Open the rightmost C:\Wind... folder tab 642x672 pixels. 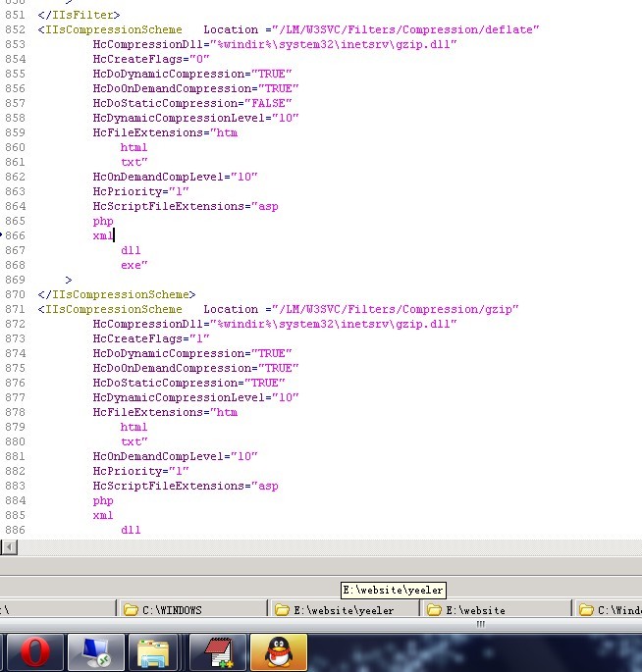coord(611,610)
